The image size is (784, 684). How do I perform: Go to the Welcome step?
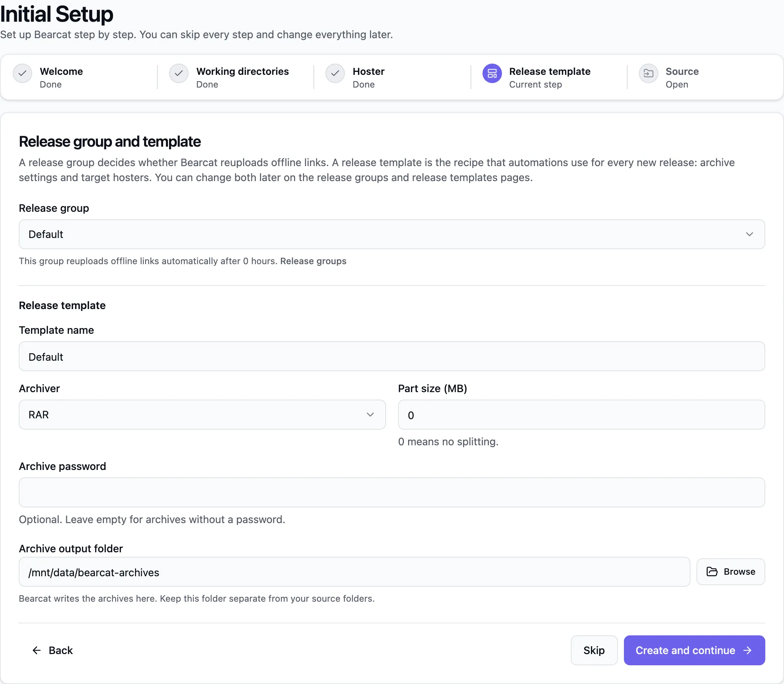point(61,71)
